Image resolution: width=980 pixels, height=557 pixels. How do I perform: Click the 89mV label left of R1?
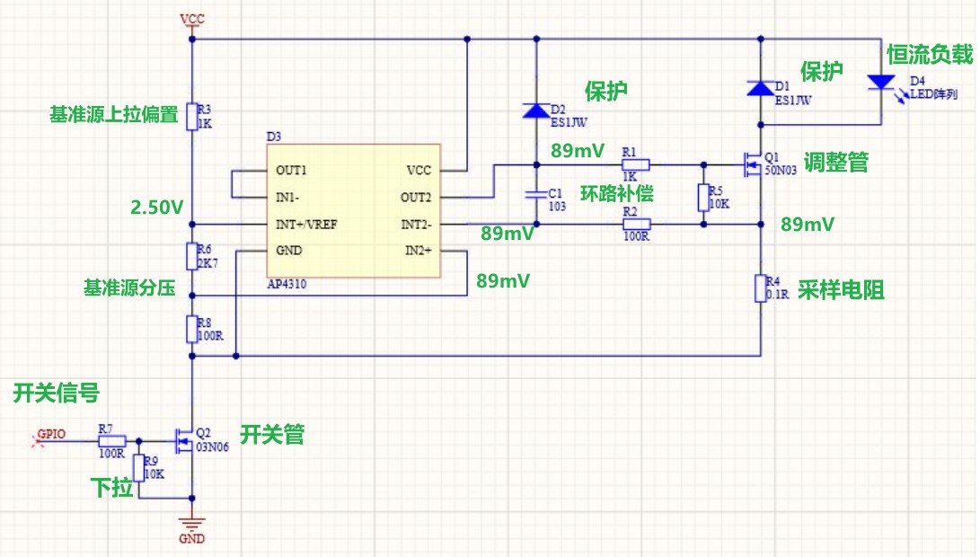(578, 151)
